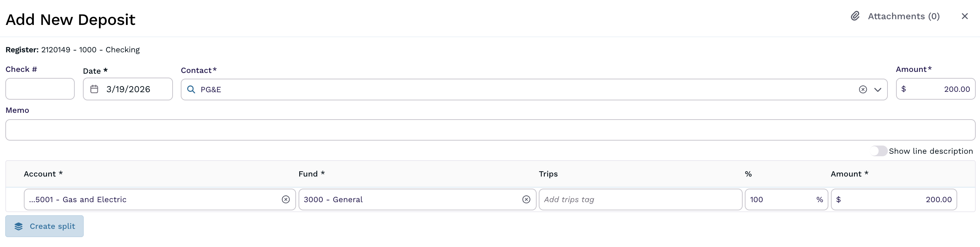Clear the 3000 - General fund
Image resolution: width=980 pixels, height=247 pixels.
[526, 199]
